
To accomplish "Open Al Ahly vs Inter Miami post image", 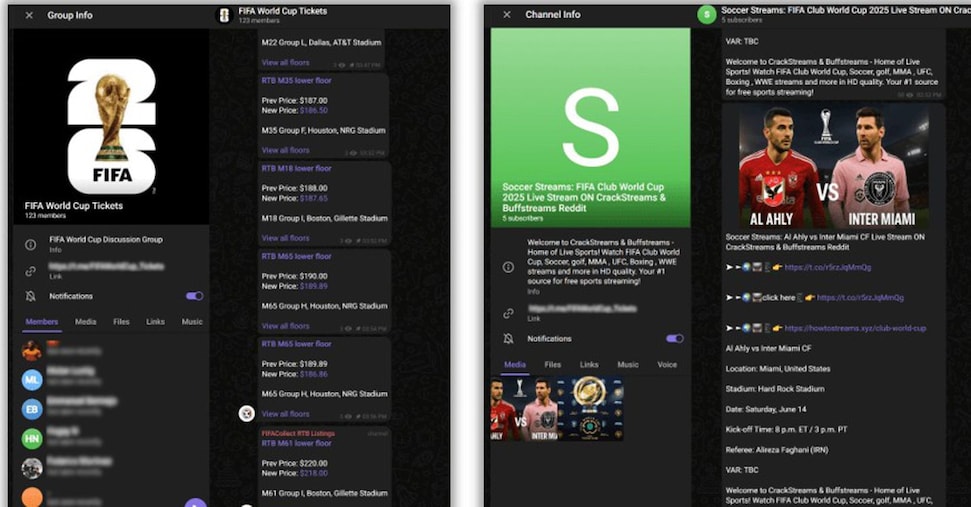I will 833,167.
